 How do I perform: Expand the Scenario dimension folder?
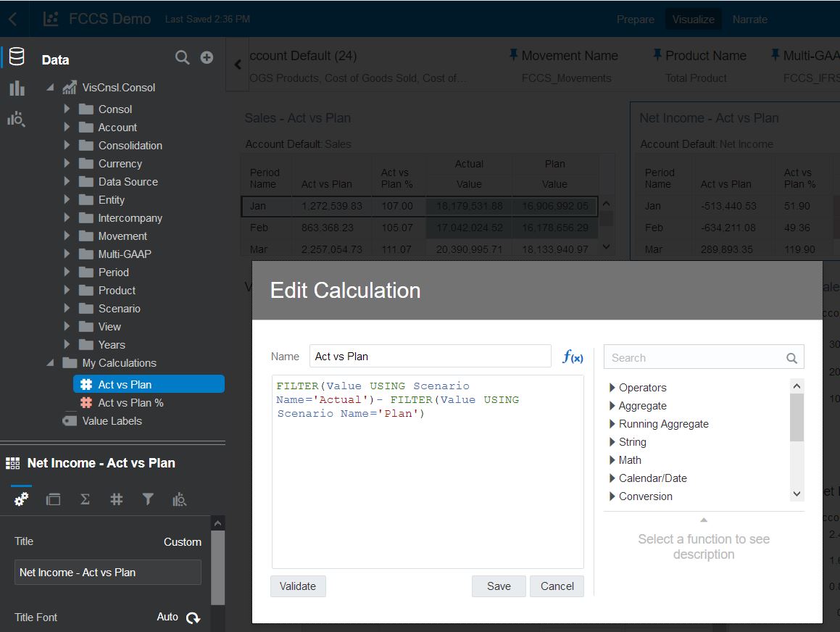click(67, 308)
